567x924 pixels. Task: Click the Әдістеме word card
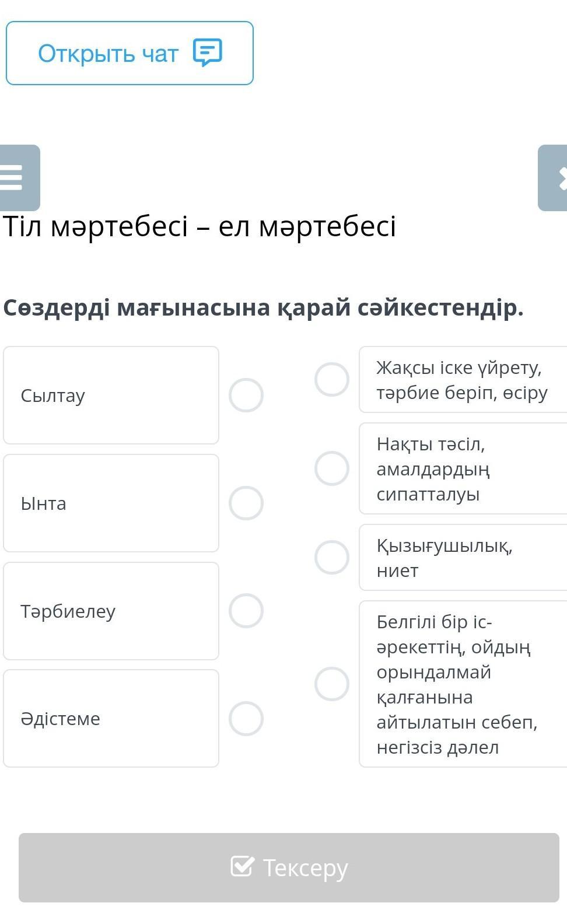111,718
